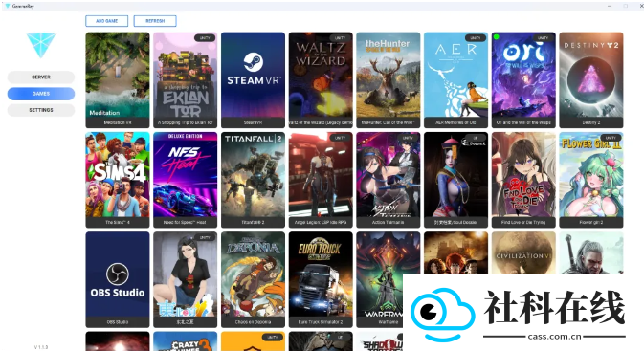Open Need for Speed Heat card
Image resolution: width=644 pixels, height=351 pixels.
pos(186,180)
